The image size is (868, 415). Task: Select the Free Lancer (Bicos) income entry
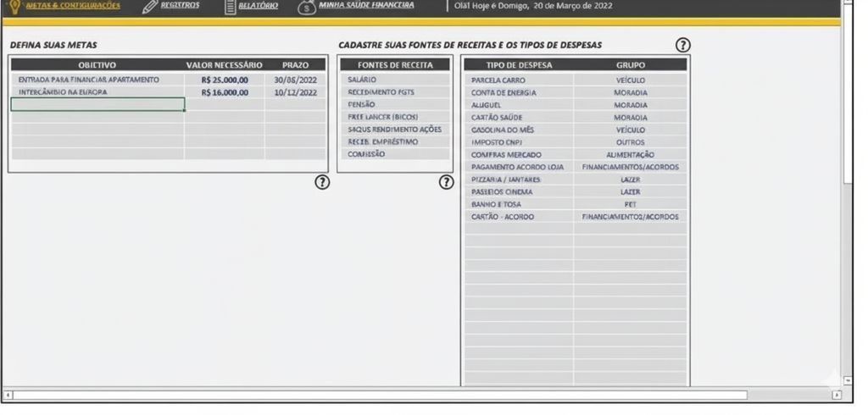point(395,117)
